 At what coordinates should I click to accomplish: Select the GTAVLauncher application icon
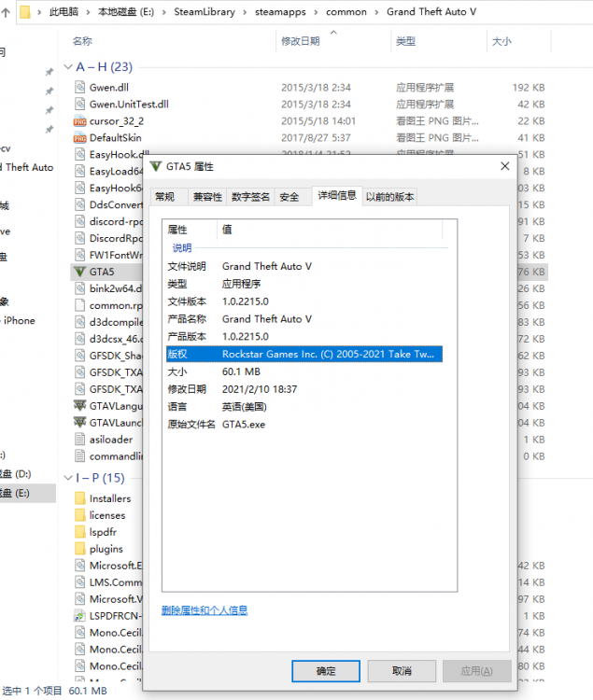click(x=79, y=423)
